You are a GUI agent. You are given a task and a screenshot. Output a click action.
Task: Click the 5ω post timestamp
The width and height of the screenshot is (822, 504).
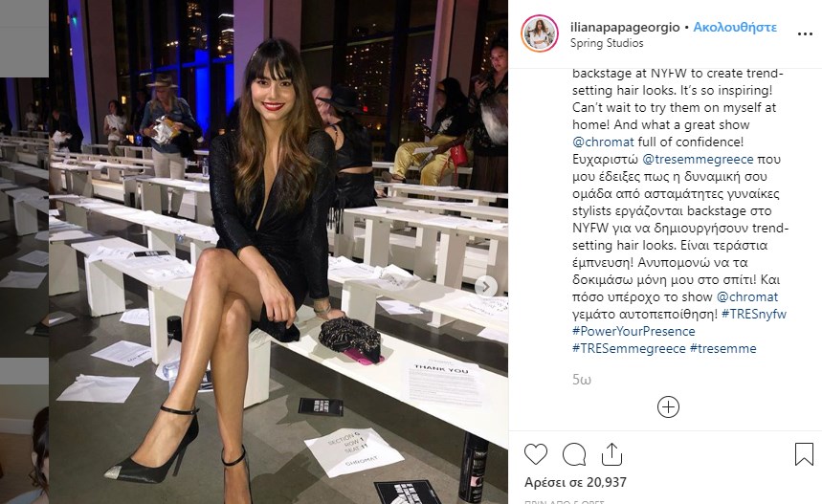582,380
